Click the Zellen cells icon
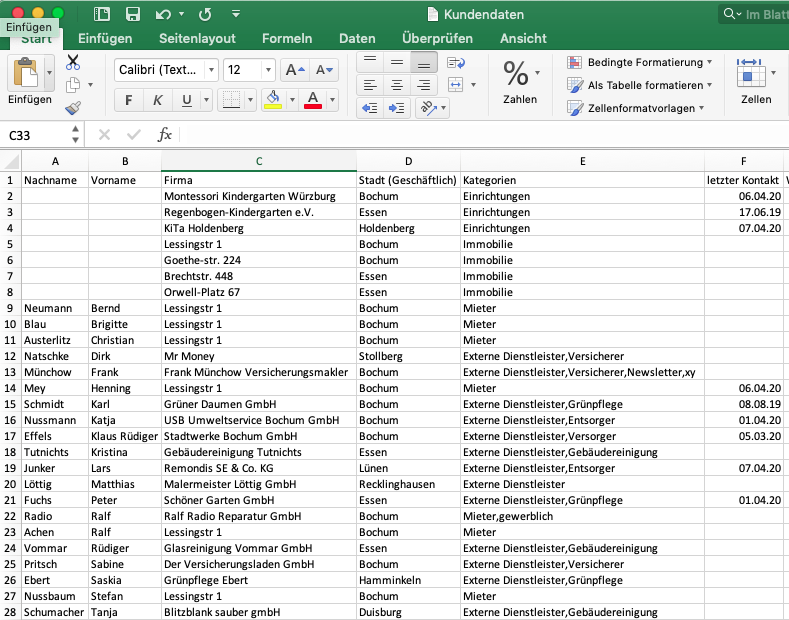789x620 pixels. tap(751, 73)
